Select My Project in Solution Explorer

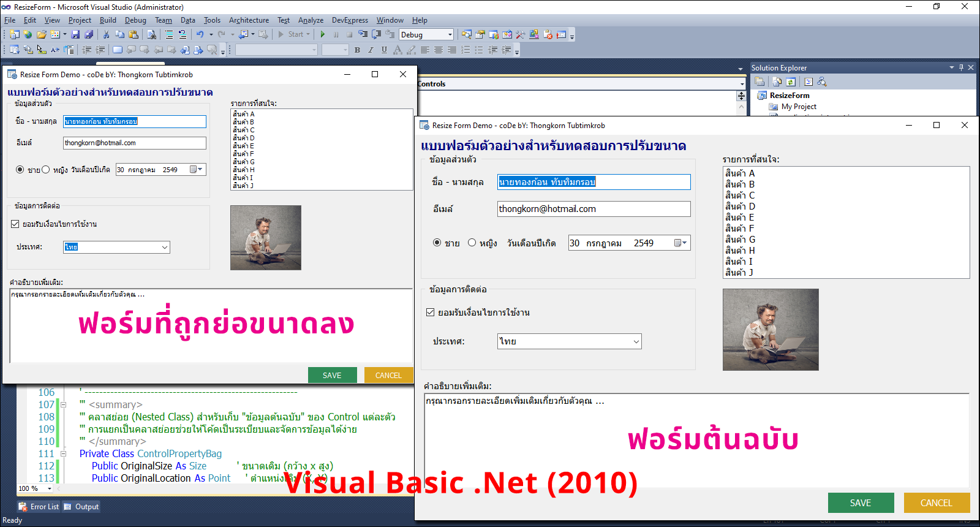[798, 106]
